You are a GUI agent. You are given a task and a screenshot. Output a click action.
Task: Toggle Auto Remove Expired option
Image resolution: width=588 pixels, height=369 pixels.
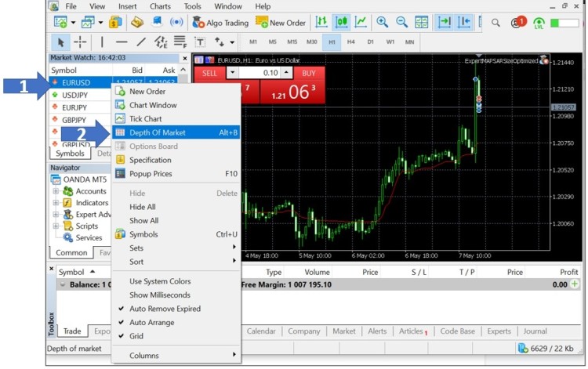(x=165, y=309)
